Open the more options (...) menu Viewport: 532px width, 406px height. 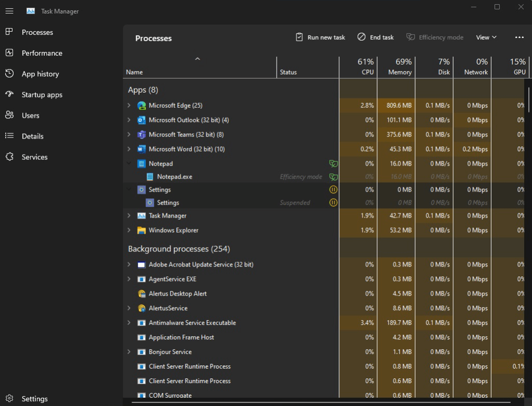(519, 37)
